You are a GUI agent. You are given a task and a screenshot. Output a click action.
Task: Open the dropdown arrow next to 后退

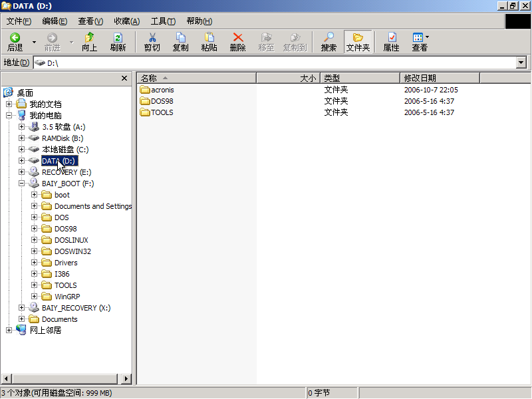tap(35, 42)
